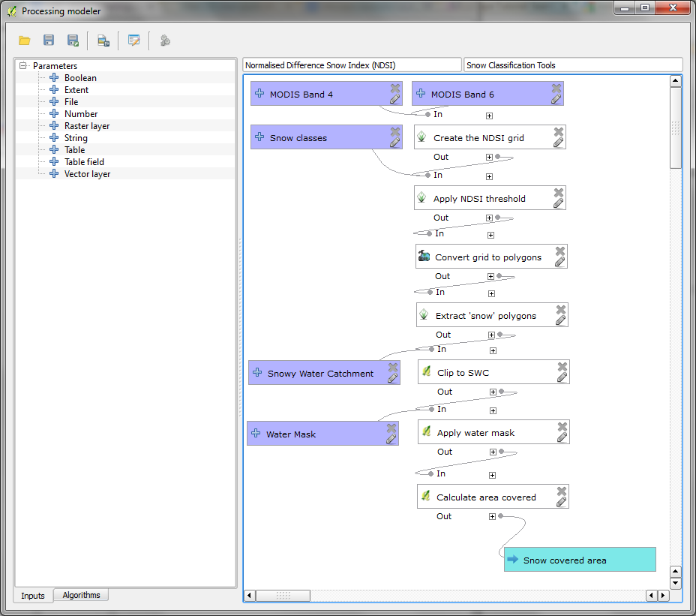Delete the Snow classes input box

[395, 132]
